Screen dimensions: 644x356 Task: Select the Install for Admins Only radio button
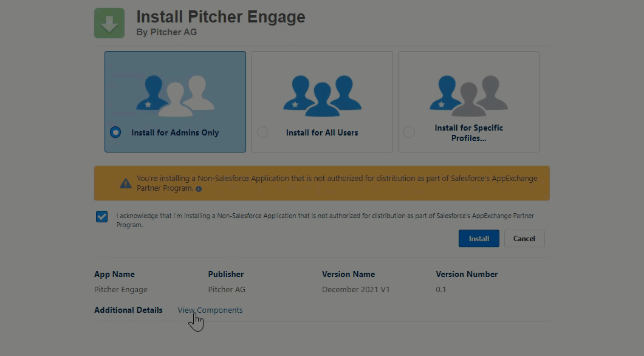115,132
